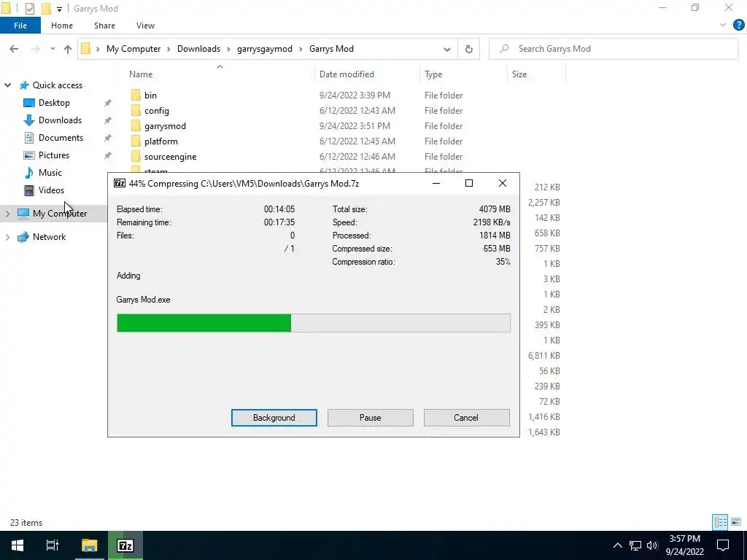Screen dimensions: 747x560
Task: Open Pictures in Quick access
Action: tap(53, 155)
